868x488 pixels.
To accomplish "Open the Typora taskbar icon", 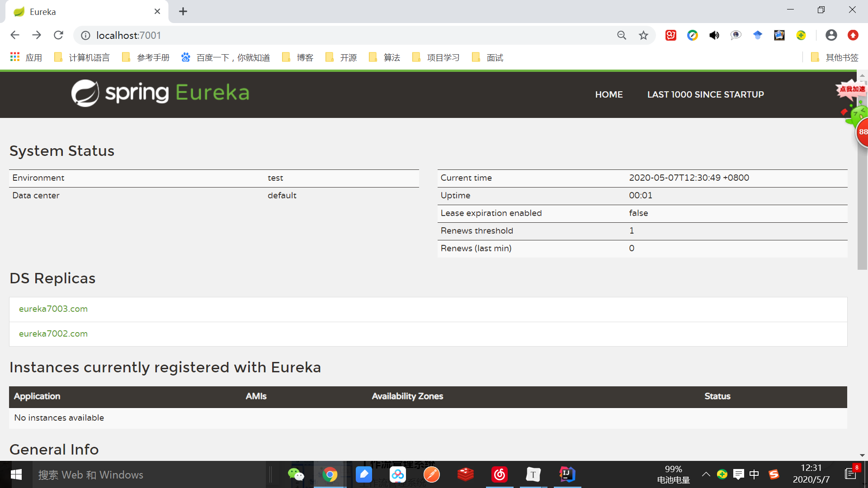I will tap(533, 474).
